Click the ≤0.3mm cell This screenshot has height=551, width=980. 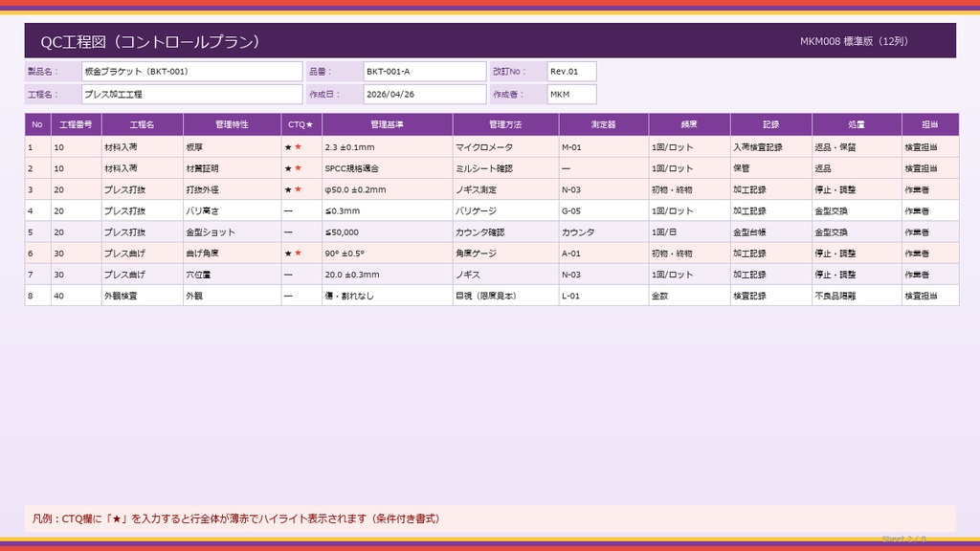tap(387, 211)
